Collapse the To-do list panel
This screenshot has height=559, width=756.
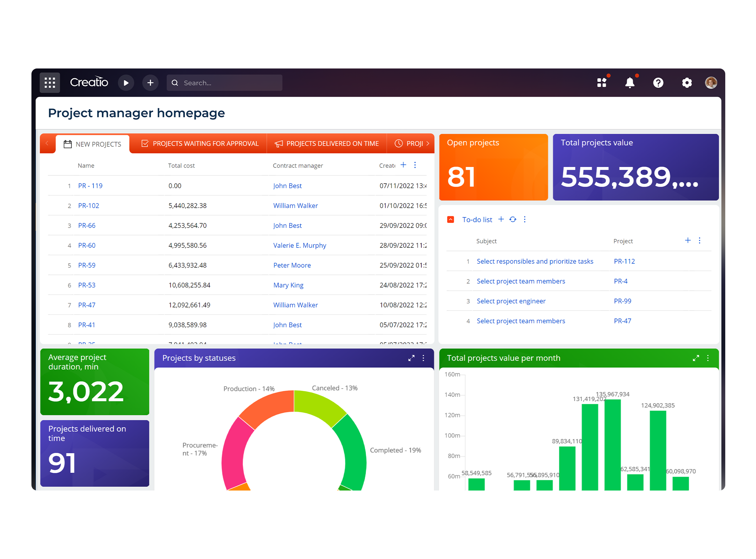451,219
